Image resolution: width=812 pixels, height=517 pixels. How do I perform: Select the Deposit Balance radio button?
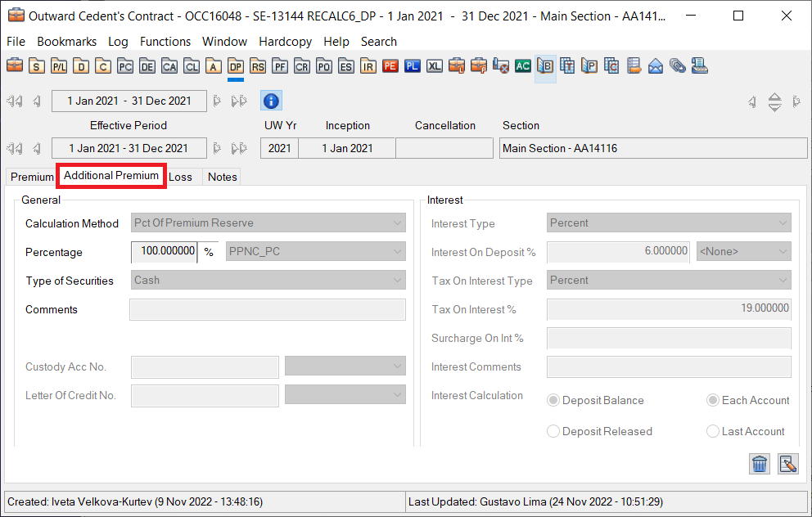click(x=553, y=401)
